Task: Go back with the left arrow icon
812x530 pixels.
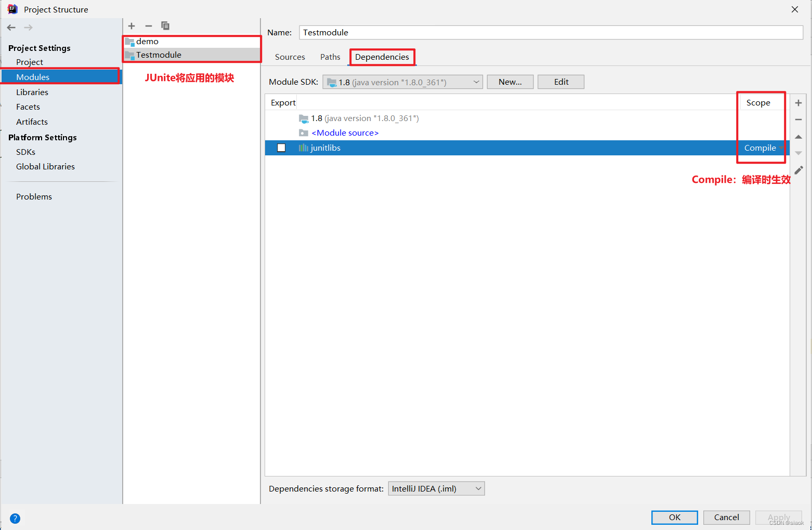Action: point(11,28)
